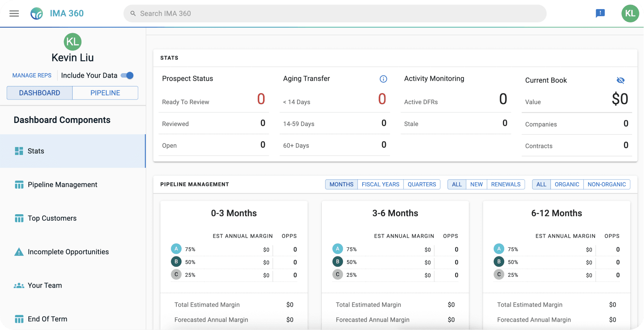Click the 14-59 Days label
Screen dimensions: 644x330
coord(299,124)
